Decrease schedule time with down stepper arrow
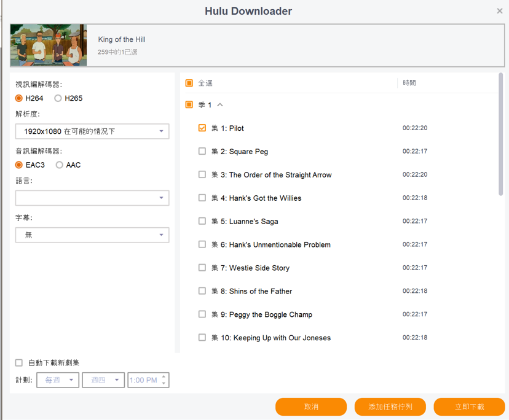 click(164, 384)
